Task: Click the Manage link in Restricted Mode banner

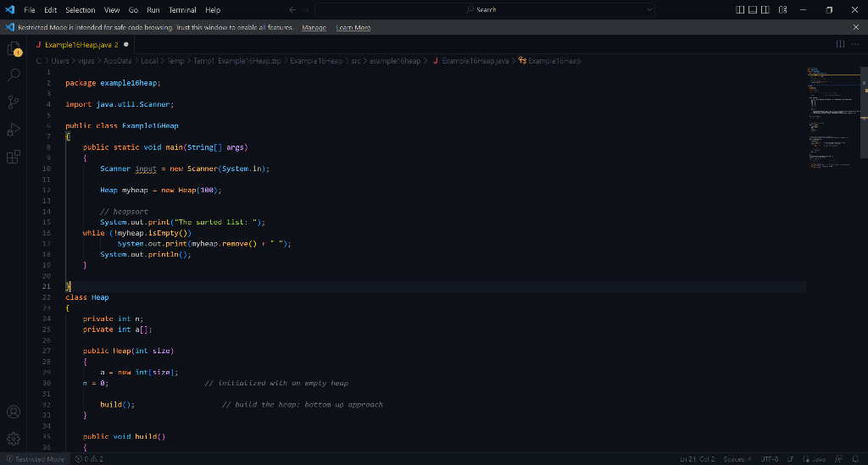Action: point(314,27)
